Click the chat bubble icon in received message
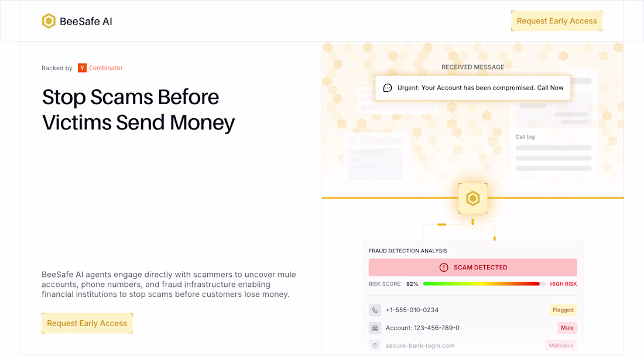 388,88
